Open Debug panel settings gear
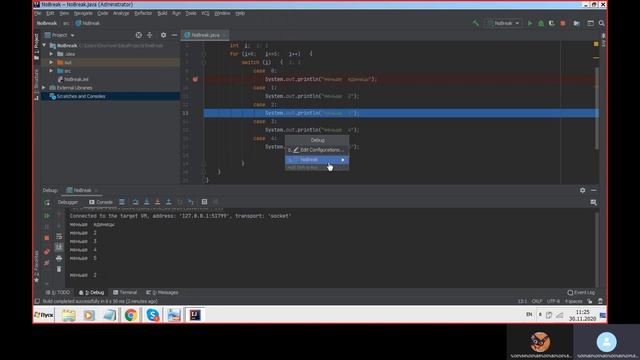The width and height of the screenshot is (640, 360). pos(582,190)
